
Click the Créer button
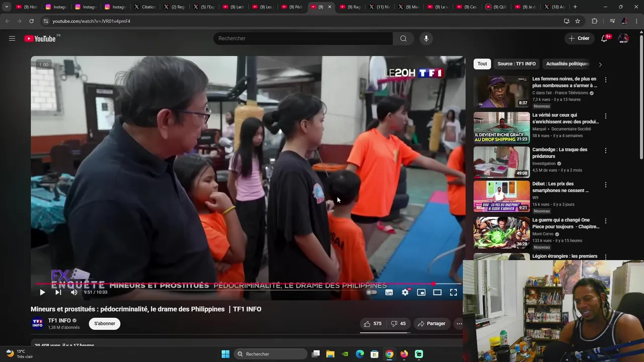point(579,38)
